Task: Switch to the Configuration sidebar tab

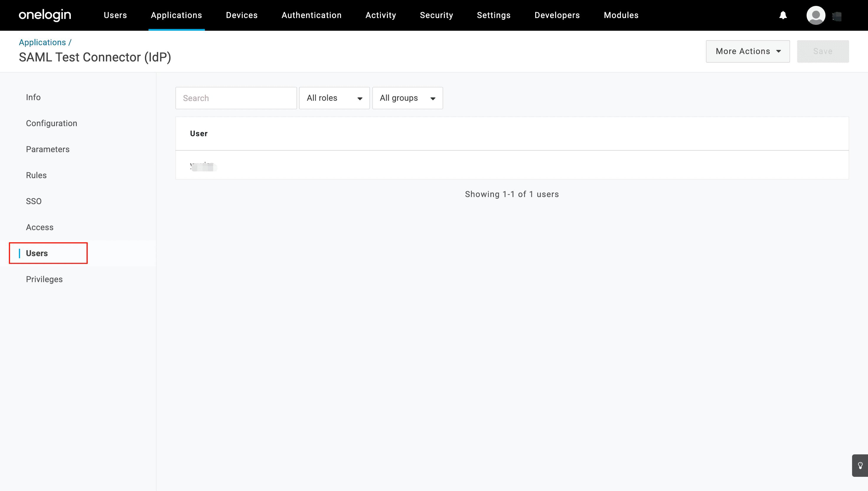Action: tap(52, 123)
